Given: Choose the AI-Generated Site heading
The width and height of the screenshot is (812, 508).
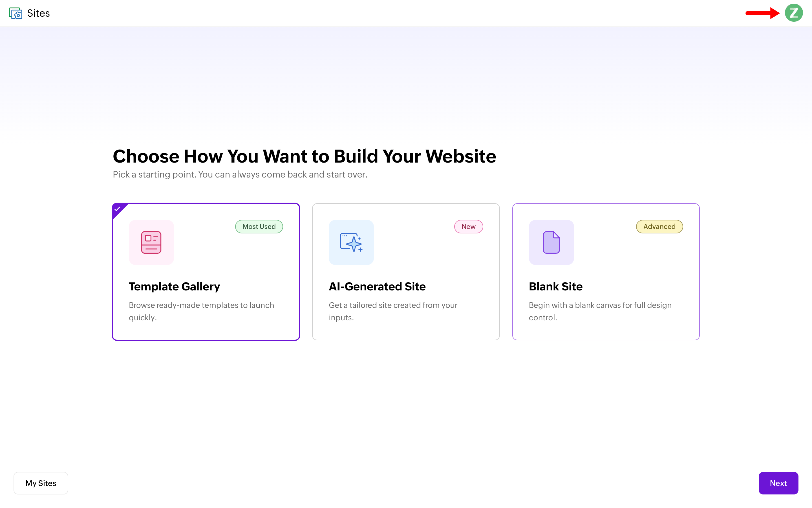Looking at the screenshot, I should coord(377,286).
